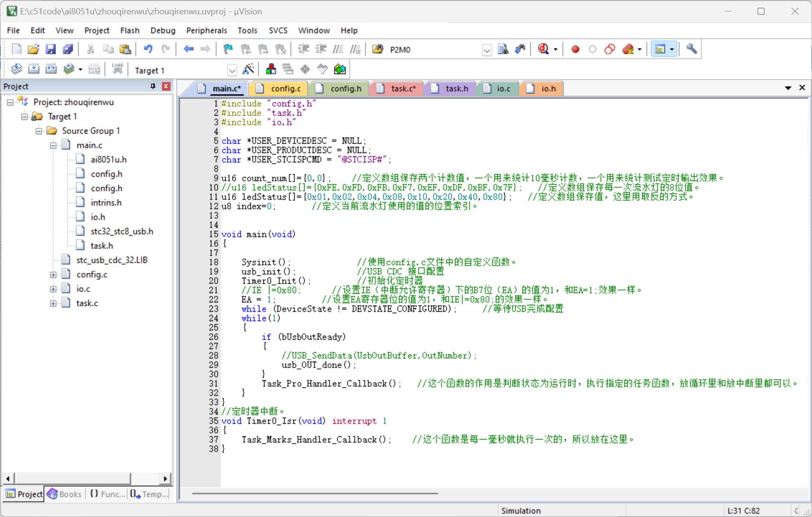Start or stop the debug session
The image size is (812, 517).
pyautogui.click(x=544, y=49)
